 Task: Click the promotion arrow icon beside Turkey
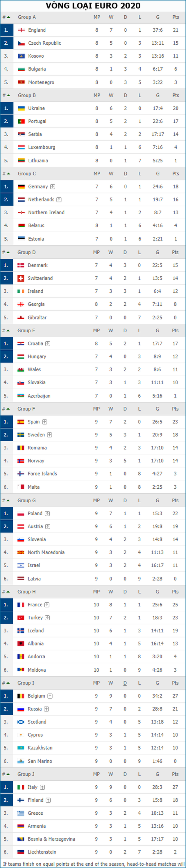(48, 618)
